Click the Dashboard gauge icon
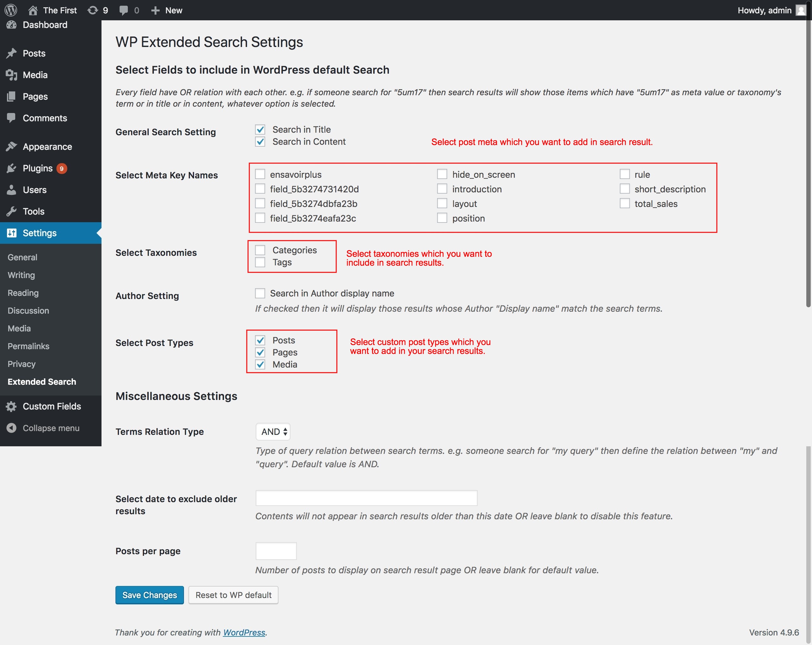This screenshot has height=645, width=812. (x=11, y=25)
